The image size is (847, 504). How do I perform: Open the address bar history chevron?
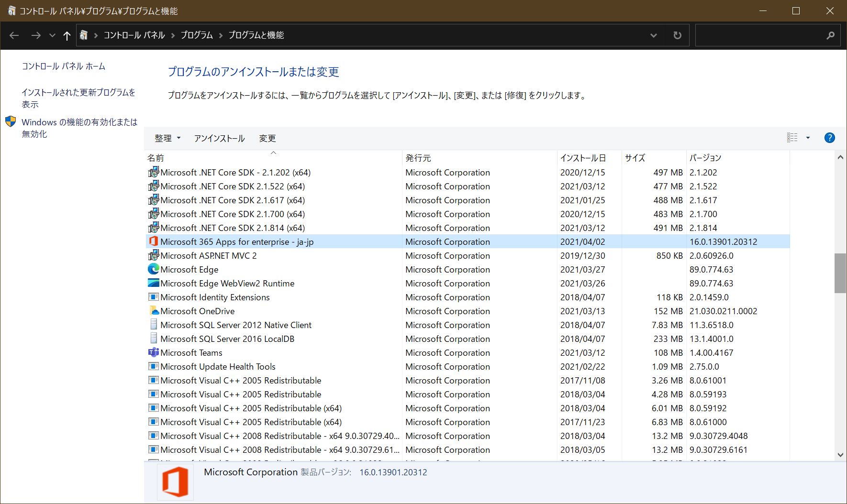pos(654,35)
